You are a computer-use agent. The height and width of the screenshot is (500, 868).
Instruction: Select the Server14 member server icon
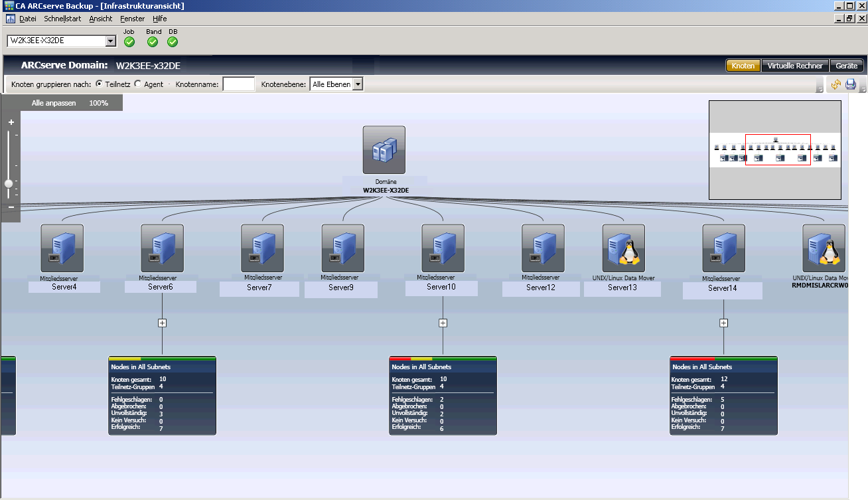(724, 248)
